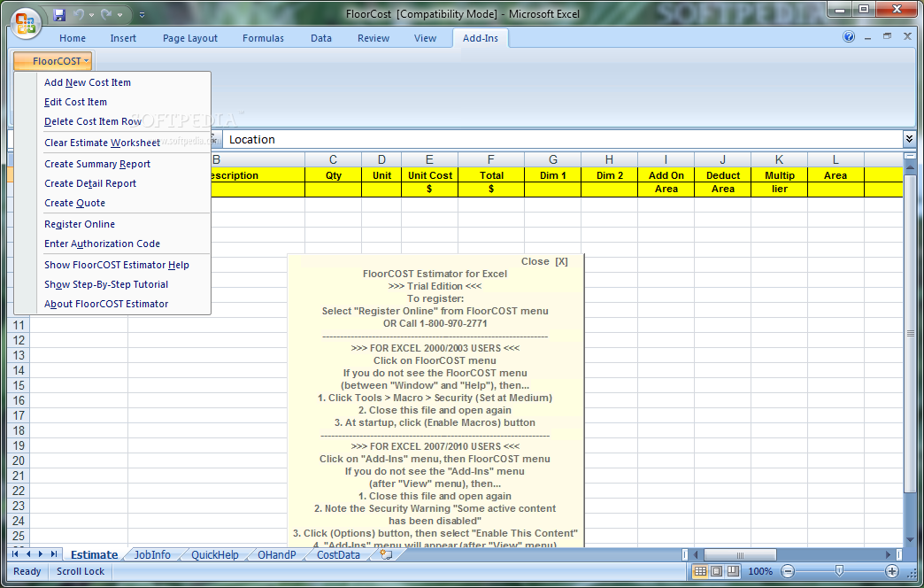The width and height of the screenshot is (924, 588).
Task: Open Excel Help question mark icon
Action: 849,36
